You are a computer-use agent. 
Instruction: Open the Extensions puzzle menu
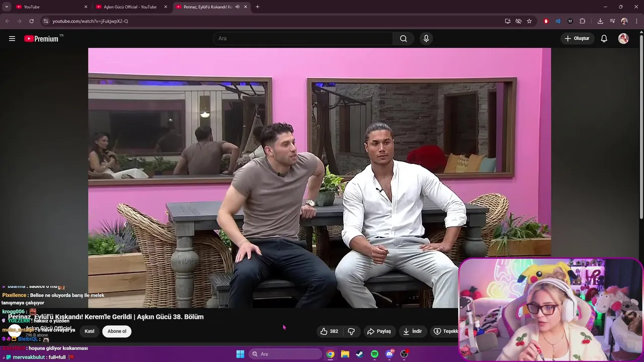[x=583, y=21]
